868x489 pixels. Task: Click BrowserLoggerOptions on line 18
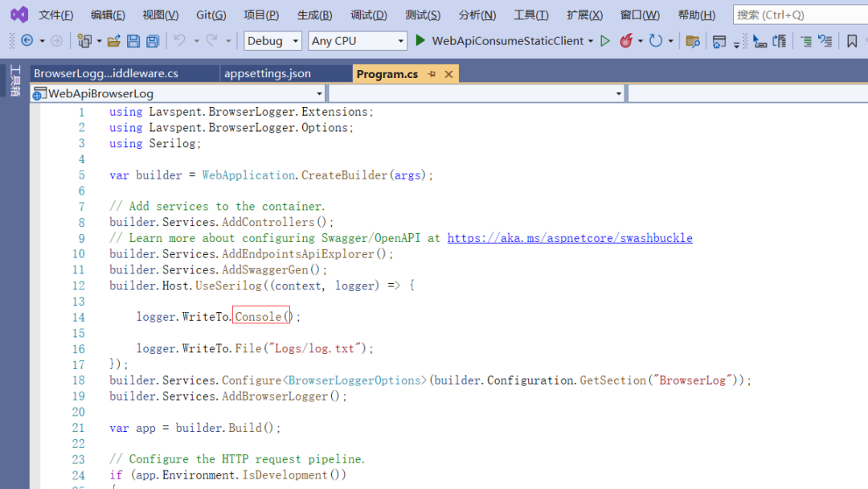[x=354, y=380]
